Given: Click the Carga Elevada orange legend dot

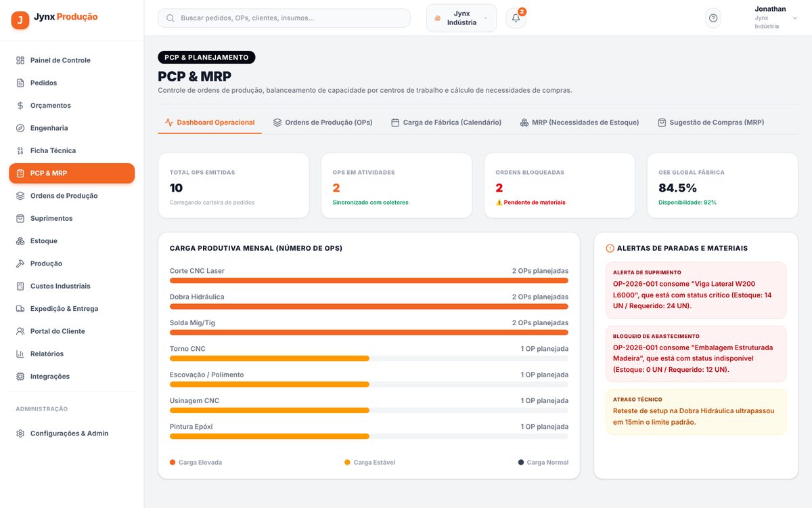Looking at the screenshot, I should pyautogui.click(x=173, y=463).
